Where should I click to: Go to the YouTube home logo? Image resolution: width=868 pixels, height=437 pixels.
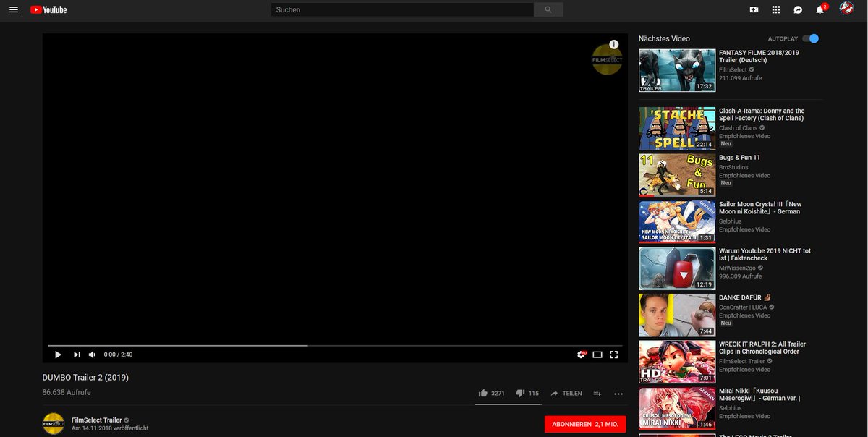(48, 9)
